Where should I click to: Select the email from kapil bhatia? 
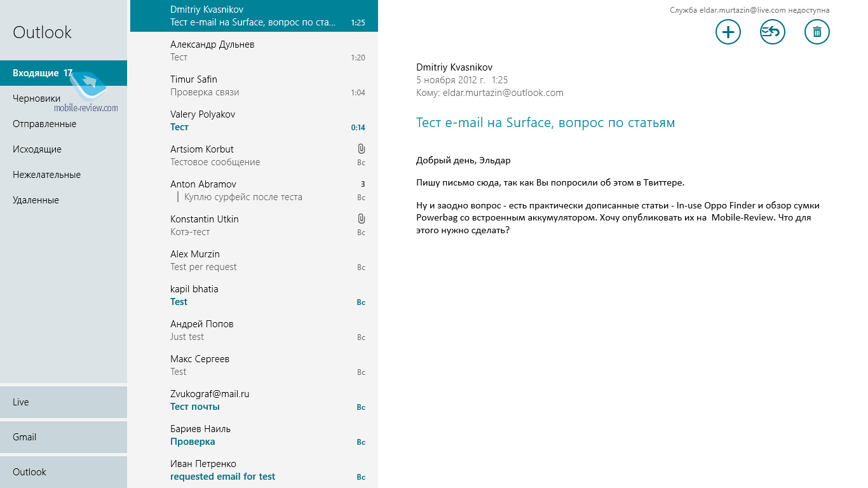point(254,295)
